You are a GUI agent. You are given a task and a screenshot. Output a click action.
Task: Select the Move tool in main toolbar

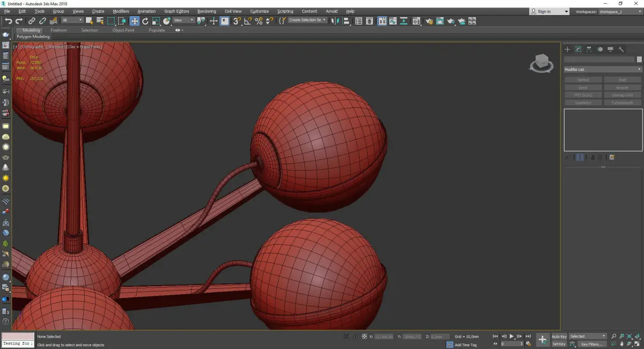[x=134, y=21]
